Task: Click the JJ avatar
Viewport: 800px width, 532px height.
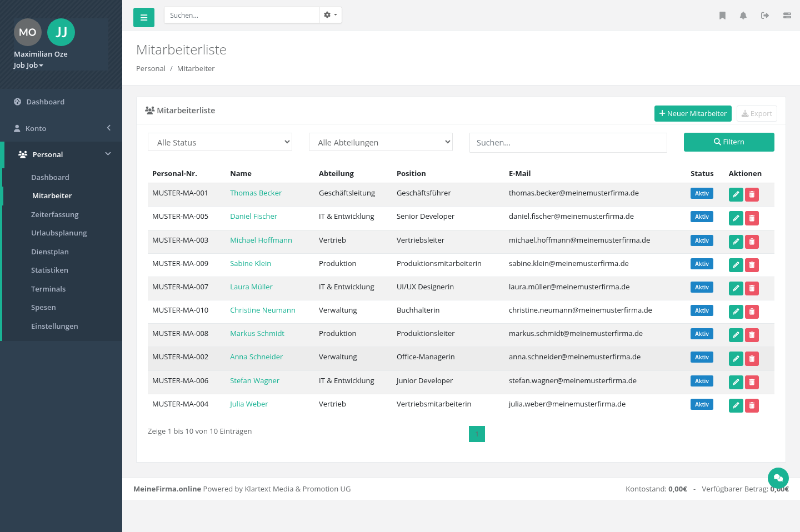Action: pos(61,32)
